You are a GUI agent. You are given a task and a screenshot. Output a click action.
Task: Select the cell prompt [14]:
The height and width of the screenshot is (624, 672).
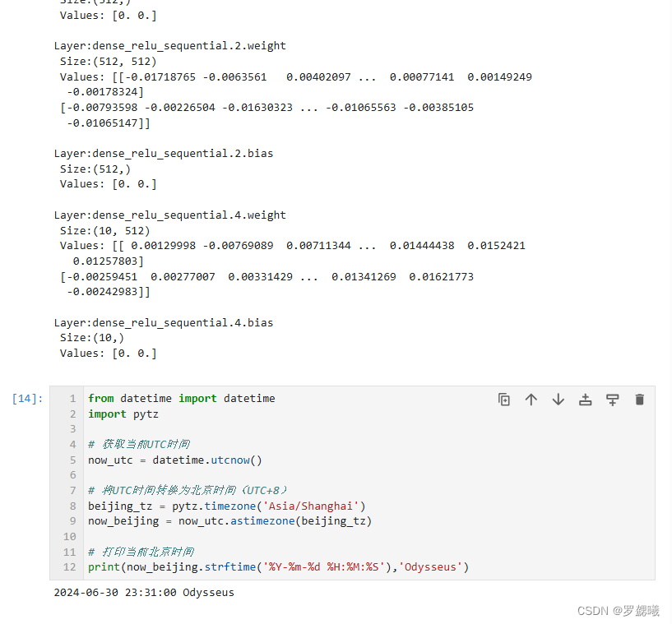click(x=27, y=399)
